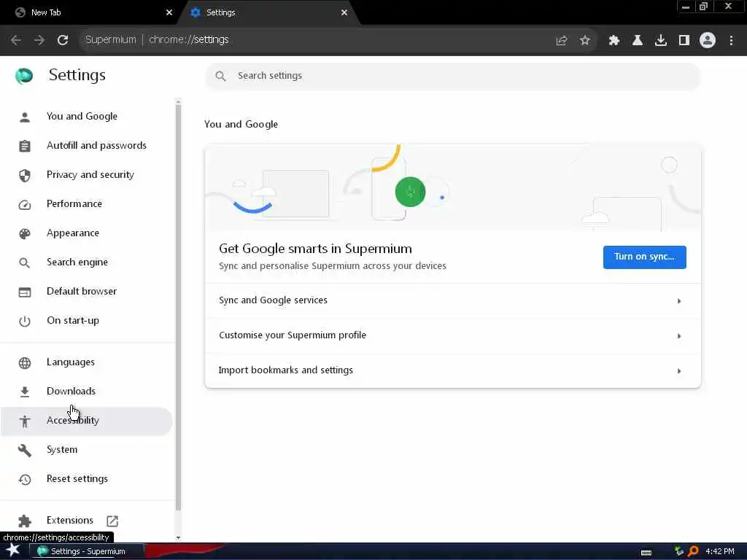Click the keyboard tray icon
The image size is (747, 560).
(x=646, y=553)
